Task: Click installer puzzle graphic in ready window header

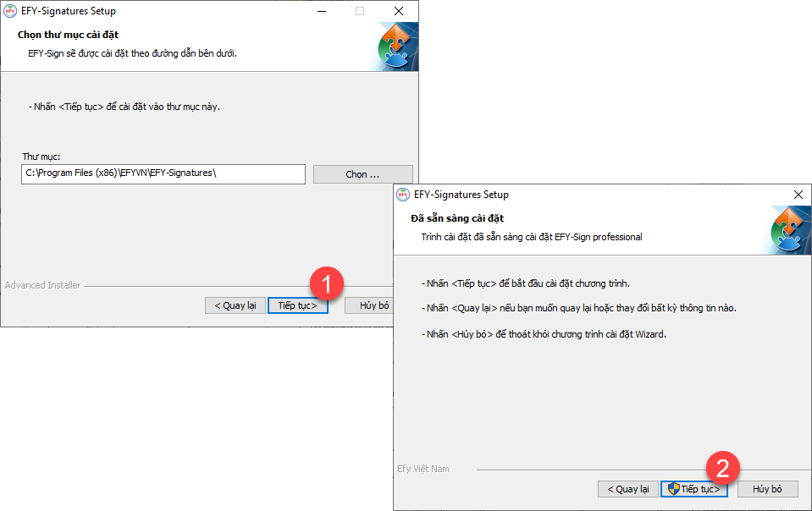Action: 788,230
